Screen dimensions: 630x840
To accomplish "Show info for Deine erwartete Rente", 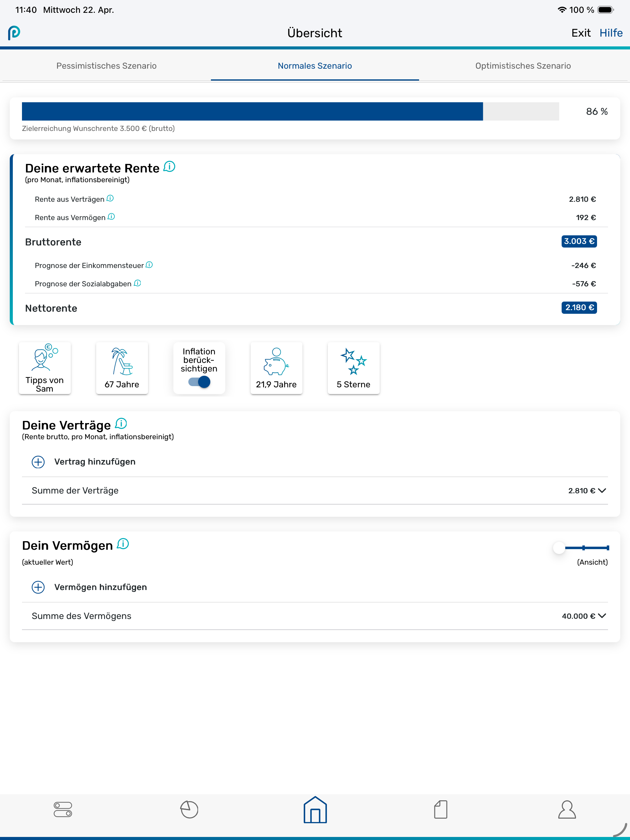I will [169, 166].
